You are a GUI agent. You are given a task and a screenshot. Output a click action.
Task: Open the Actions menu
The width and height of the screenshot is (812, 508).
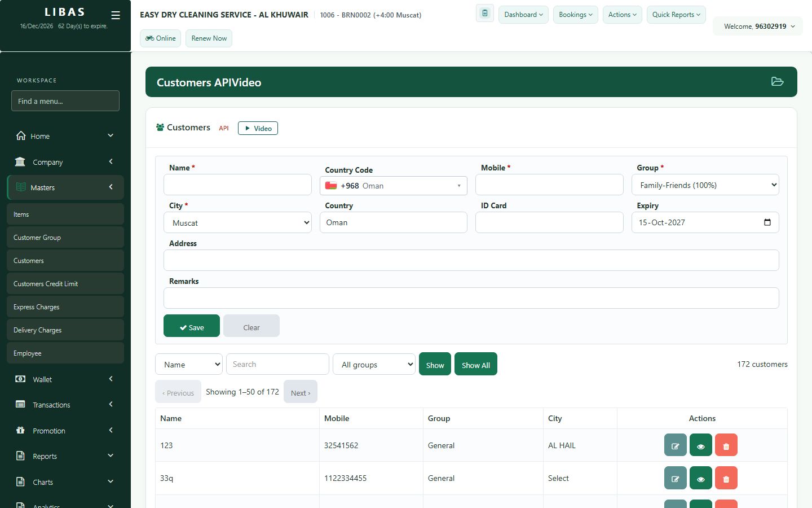622,15
